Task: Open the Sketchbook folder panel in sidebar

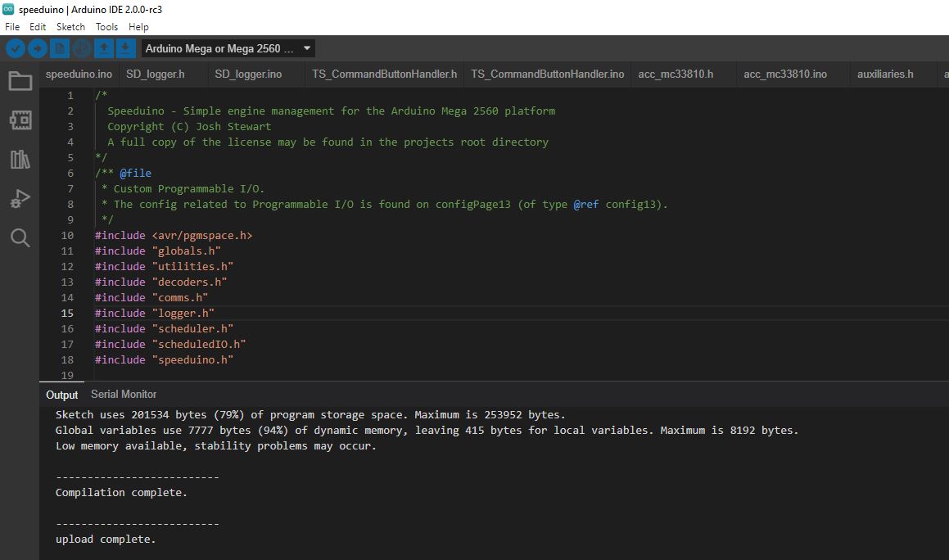Action: [20, 80]
